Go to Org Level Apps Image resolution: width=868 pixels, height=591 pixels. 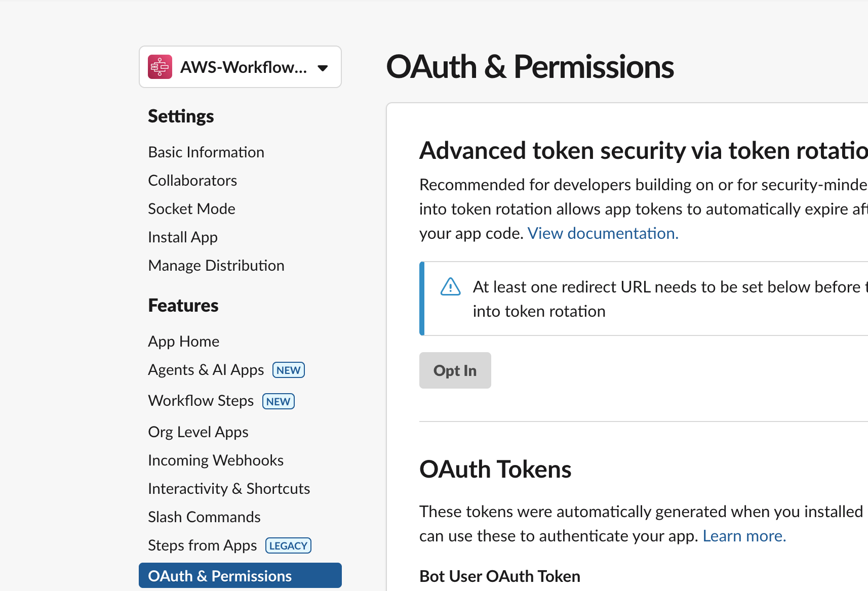click(x=198, y=432)
